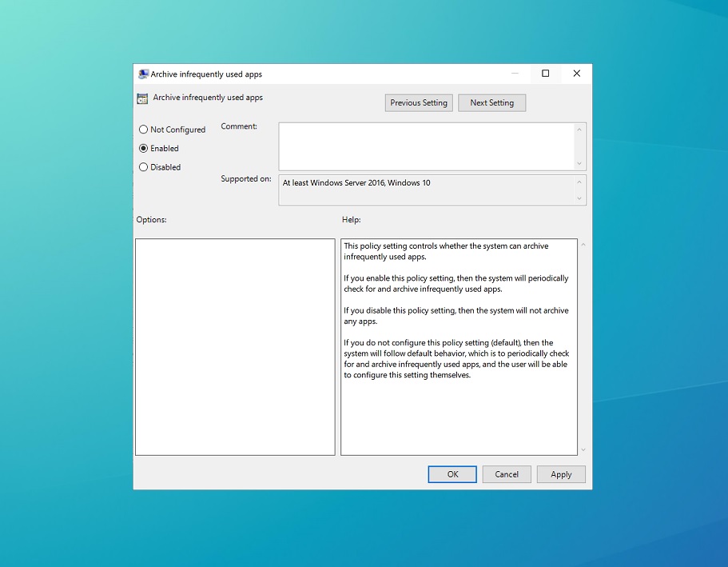Jump to Next Setting

coord(491,103)
